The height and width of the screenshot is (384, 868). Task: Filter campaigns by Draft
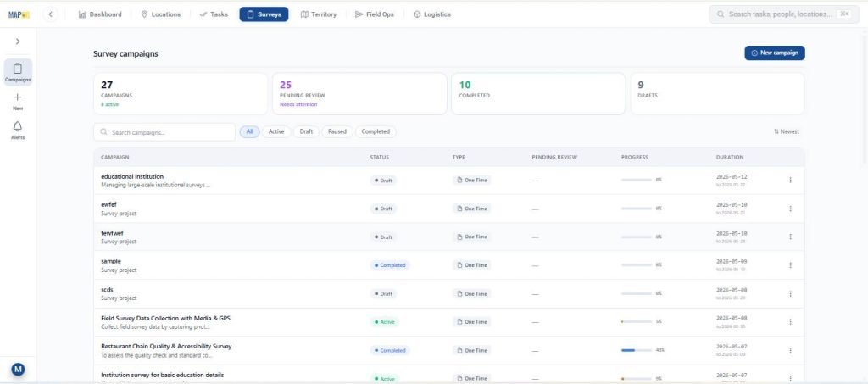pos(306,131)
